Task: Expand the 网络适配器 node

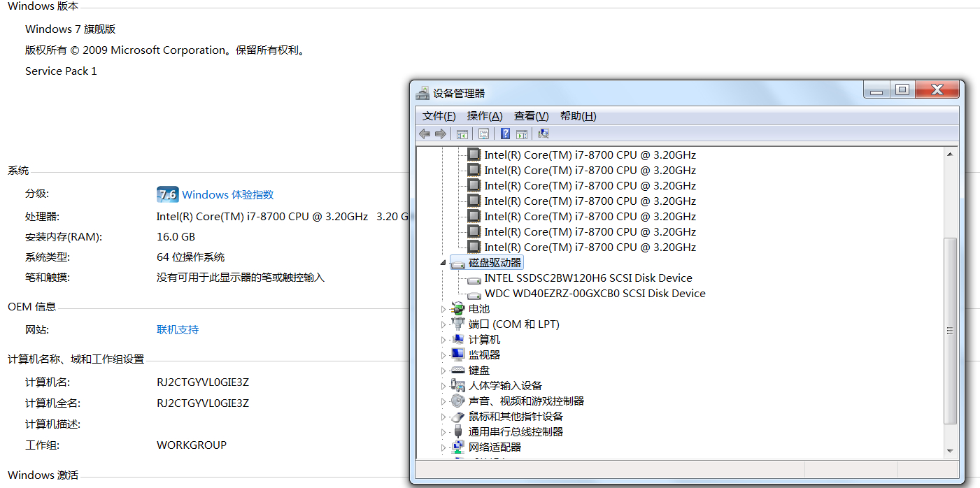Action: [x=443, y=447]
